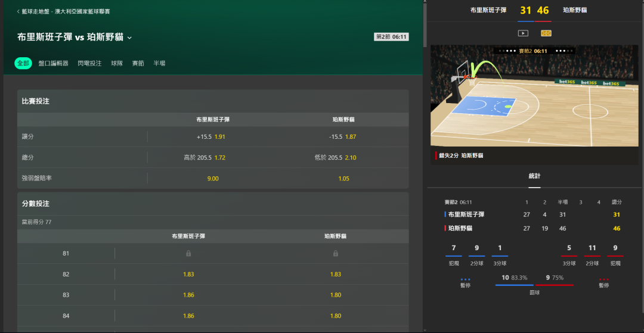Click the 布里斯班子彈 犯規 count 7

tap(453, 248)
